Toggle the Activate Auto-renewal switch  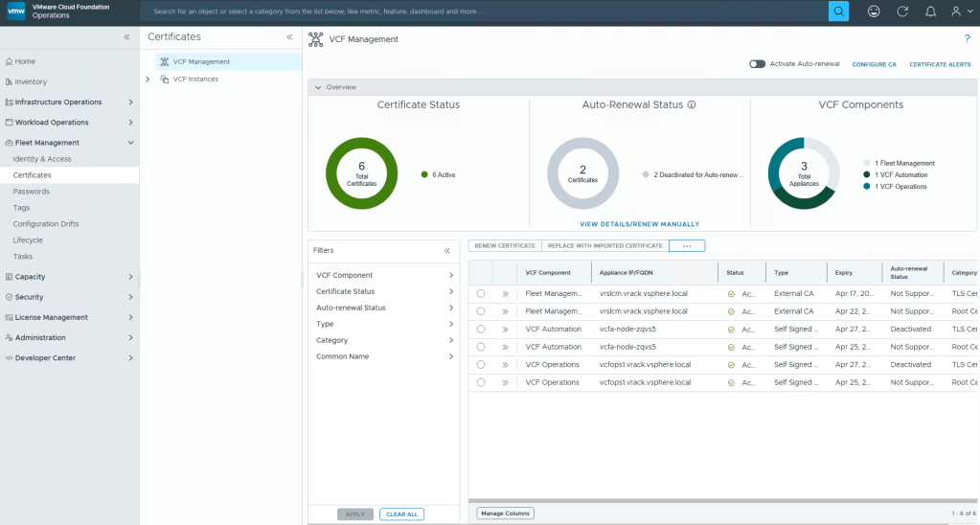(758, 64)
